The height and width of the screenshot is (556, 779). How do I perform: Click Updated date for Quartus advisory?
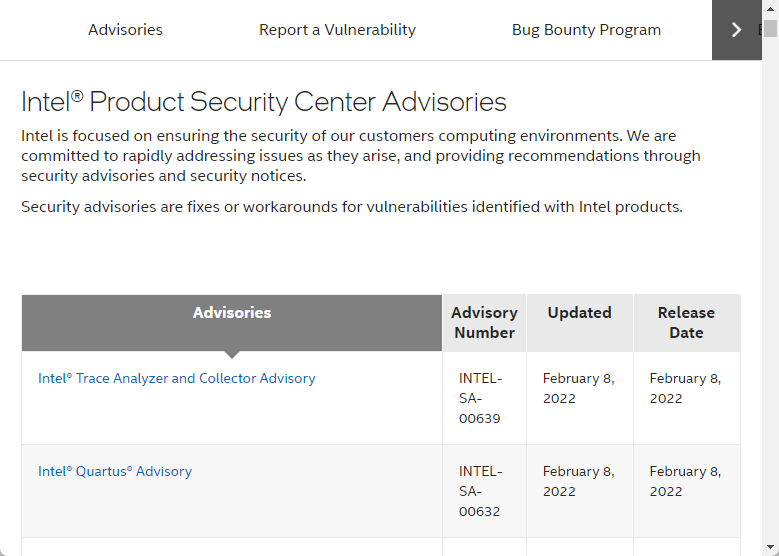click(x=578, y=481)
